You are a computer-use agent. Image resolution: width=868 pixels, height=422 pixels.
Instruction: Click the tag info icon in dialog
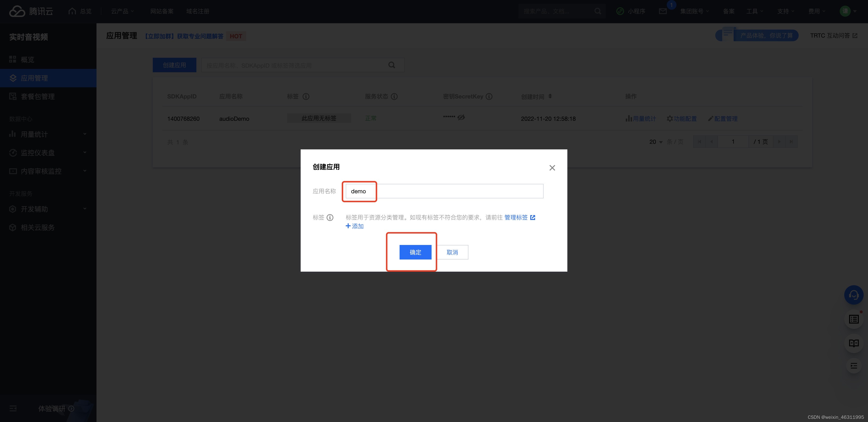click(330, 217)
